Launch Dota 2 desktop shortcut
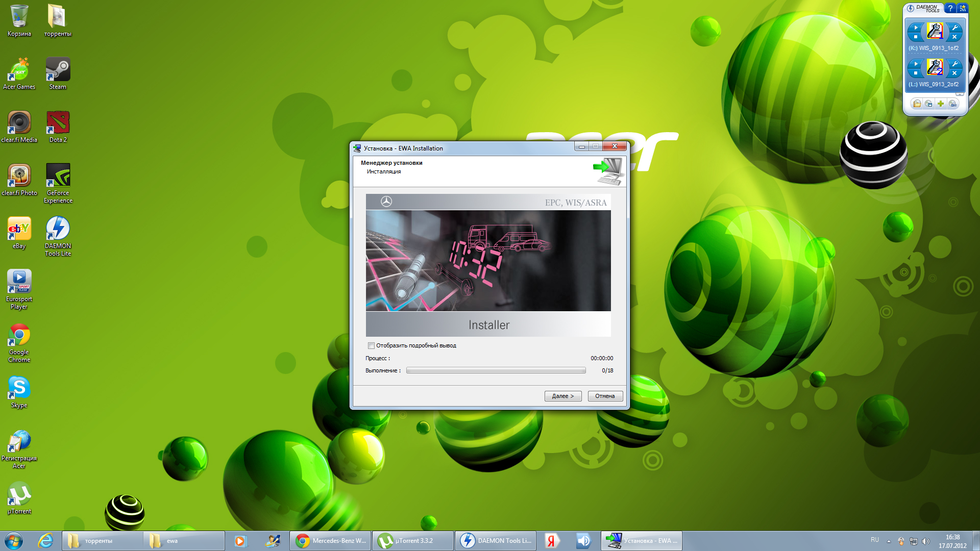 (x=58, y=127)
